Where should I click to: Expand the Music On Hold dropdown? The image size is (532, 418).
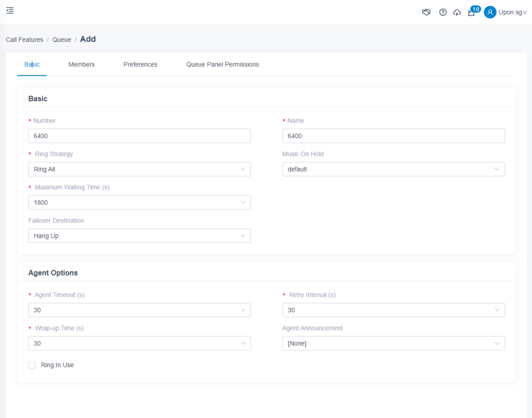(393, 169)
